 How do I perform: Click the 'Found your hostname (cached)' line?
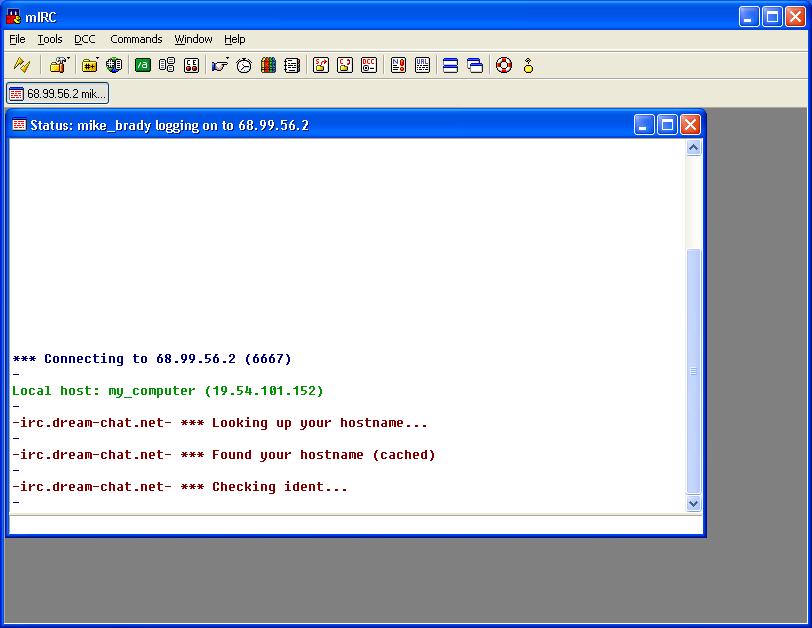224,455
